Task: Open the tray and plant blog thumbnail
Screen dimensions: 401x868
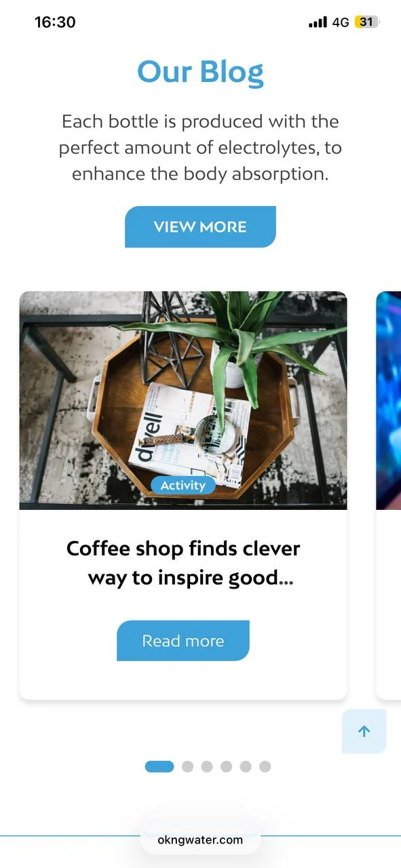Action: pos(183,400)
